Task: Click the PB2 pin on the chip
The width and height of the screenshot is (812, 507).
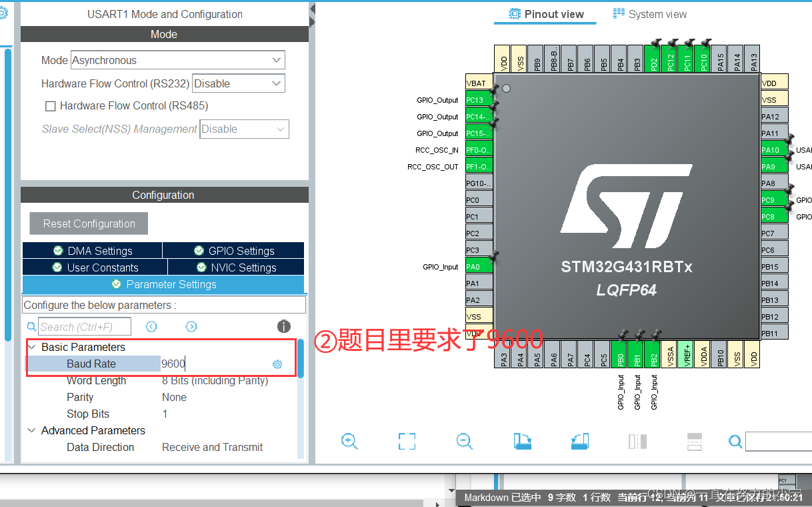Action: coord(653,355)
